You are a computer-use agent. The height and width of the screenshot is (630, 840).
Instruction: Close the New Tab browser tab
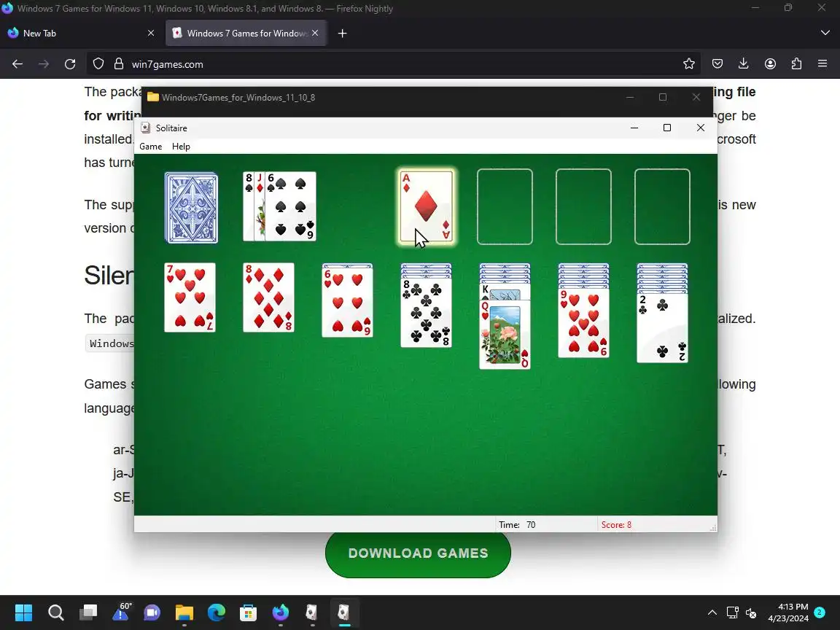coord(150,34)
